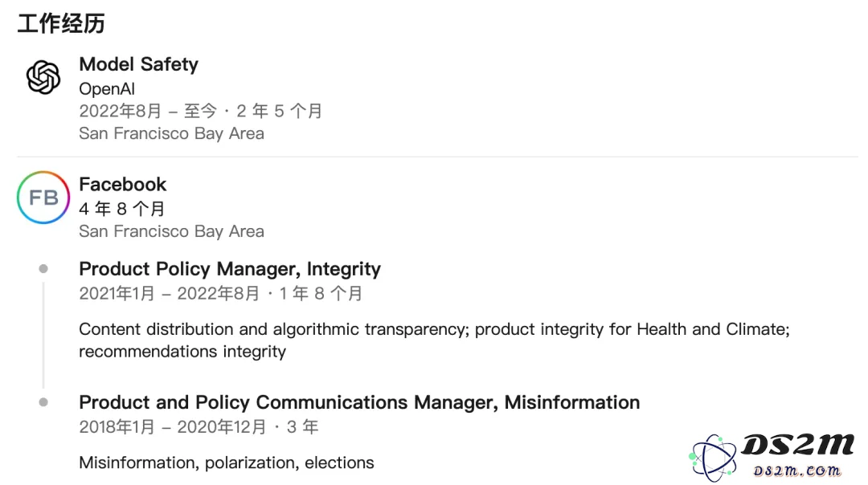Select Product Policy Manager, Integrity role
This screenshot has width=868, height=485.
[x=230, y=269]
